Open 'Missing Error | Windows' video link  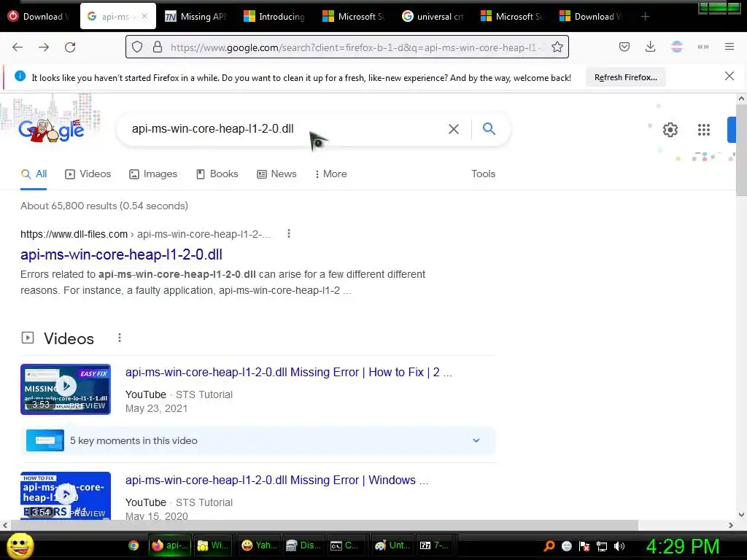(x=276, y=480)
